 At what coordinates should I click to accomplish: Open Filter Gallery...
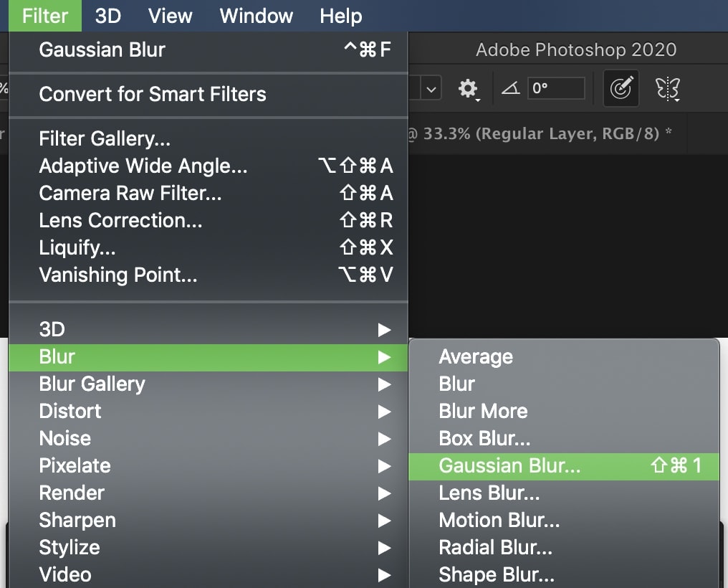coord(208,138)
